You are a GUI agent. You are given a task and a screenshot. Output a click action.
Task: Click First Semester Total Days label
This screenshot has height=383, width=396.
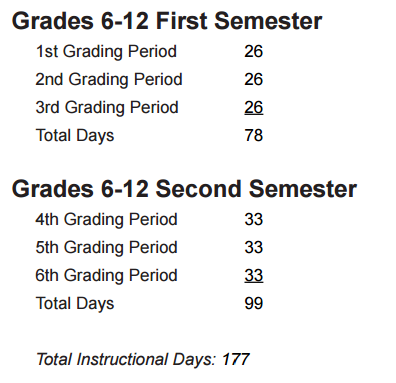tap(75, 136)
